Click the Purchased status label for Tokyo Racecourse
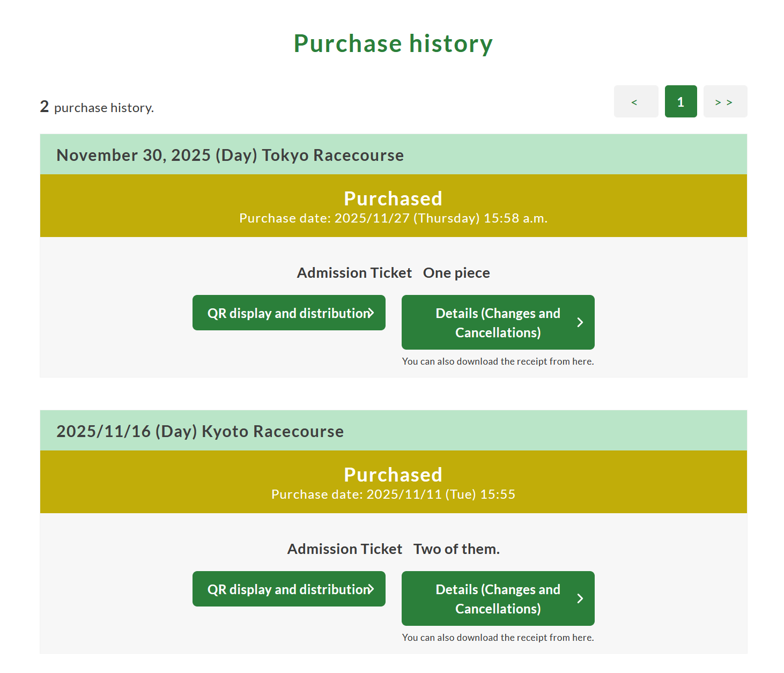Viewport: 784px width, 673px height. click(x=393, y=198)
